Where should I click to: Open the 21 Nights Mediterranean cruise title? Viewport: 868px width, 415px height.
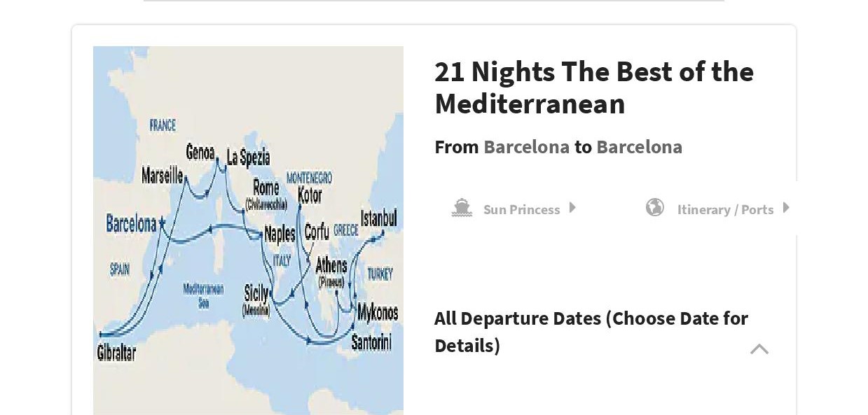593,87
